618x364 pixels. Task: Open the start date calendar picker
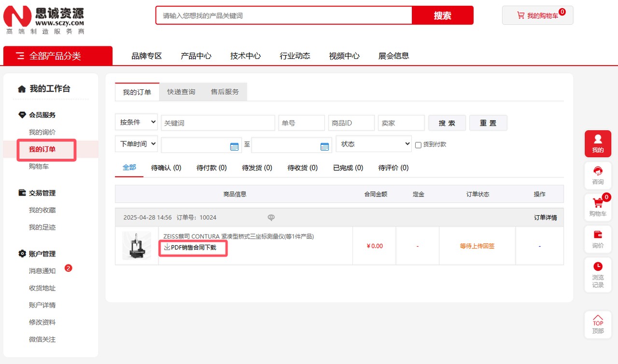pos(234,146)
